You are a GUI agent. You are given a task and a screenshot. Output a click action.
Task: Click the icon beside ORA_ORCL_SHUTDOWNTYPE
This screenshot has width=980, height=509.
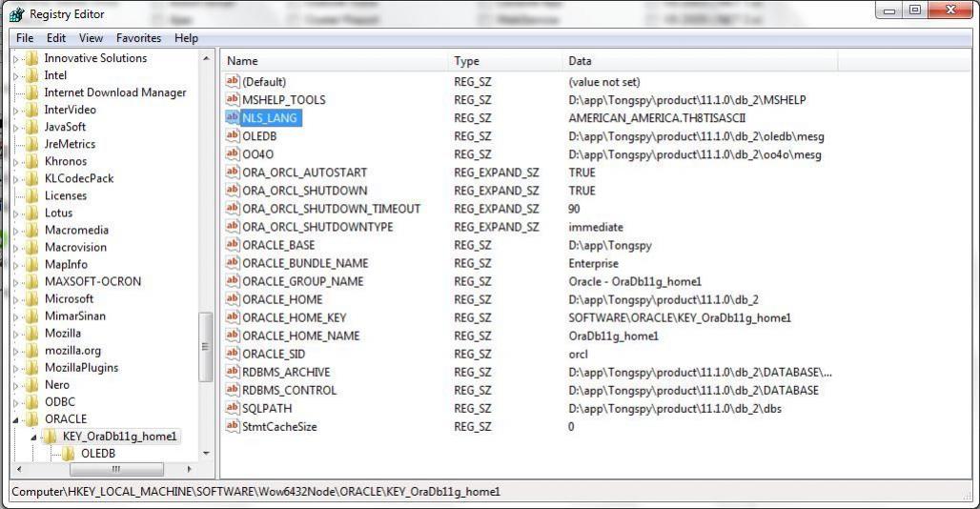(x=233, y=226)
